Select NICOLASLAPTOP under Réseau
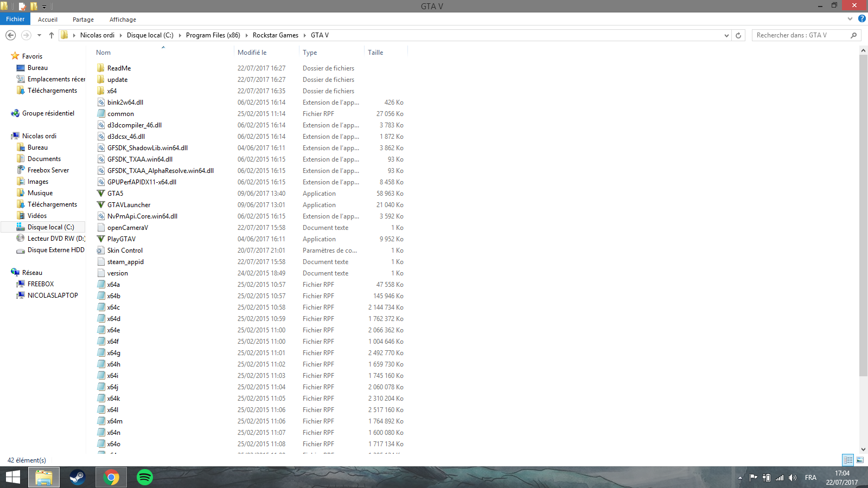 pos(53,296)
